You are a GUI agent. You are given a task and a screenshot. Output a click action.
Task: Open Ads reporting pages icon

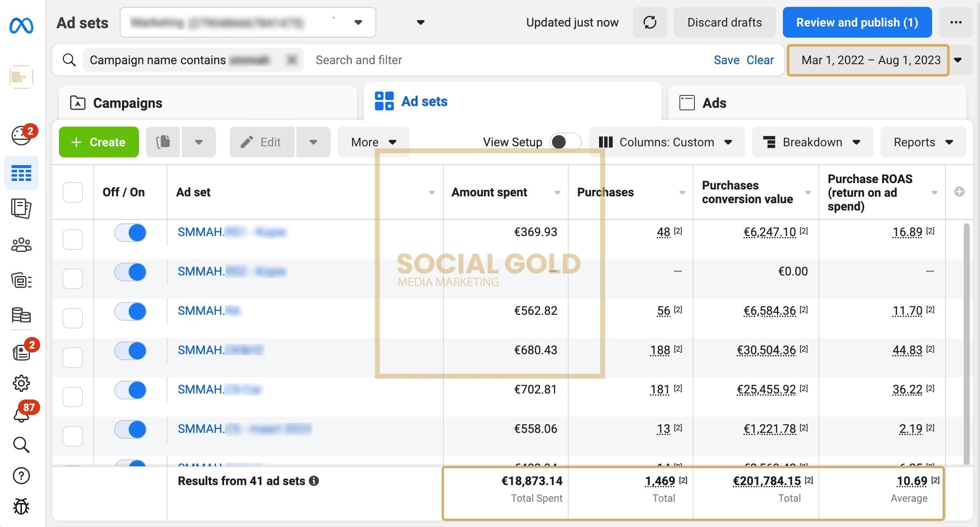tap(21, 209)
